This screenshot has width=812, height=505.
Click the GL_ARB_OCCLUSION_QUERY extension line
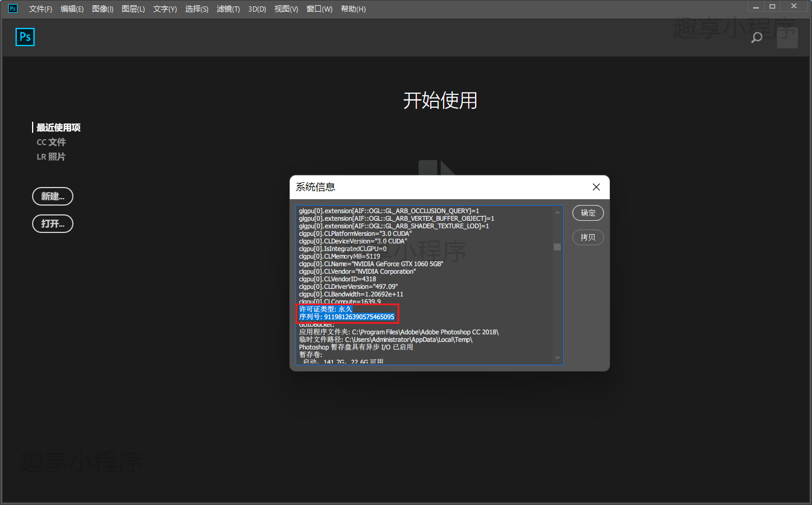click(389, 211)
